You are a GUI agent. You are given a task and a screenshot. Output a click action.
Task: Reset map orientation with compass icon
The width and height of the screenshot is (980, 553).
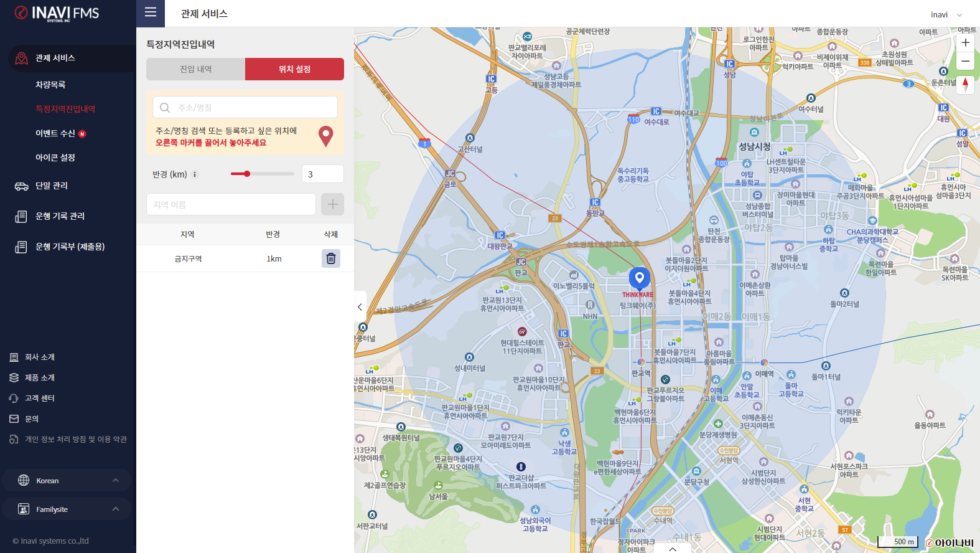pos(965,84)
